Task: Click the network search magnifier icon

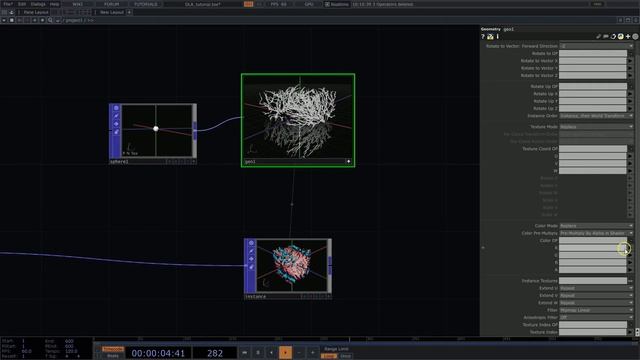Action: pyautogui.click(x=50, y=20)
